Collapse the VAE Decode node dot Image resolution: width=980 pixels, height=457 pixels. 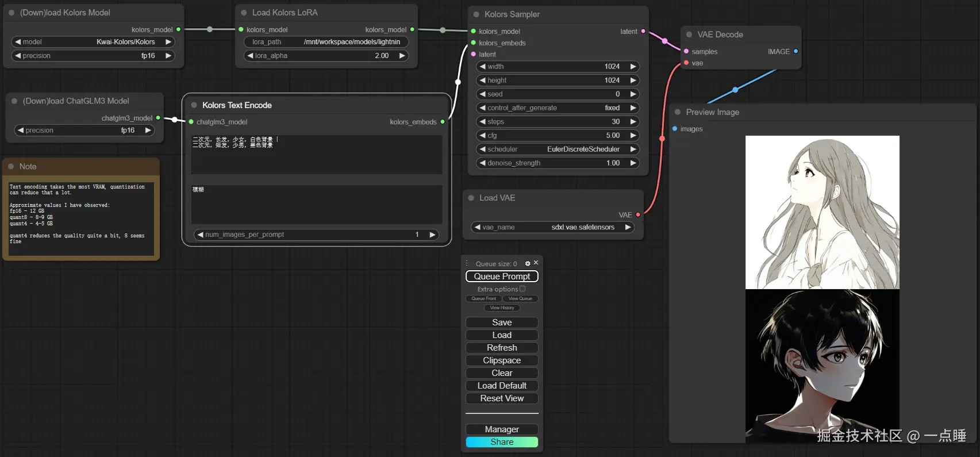pyautogui.click(x=689, y=34)
